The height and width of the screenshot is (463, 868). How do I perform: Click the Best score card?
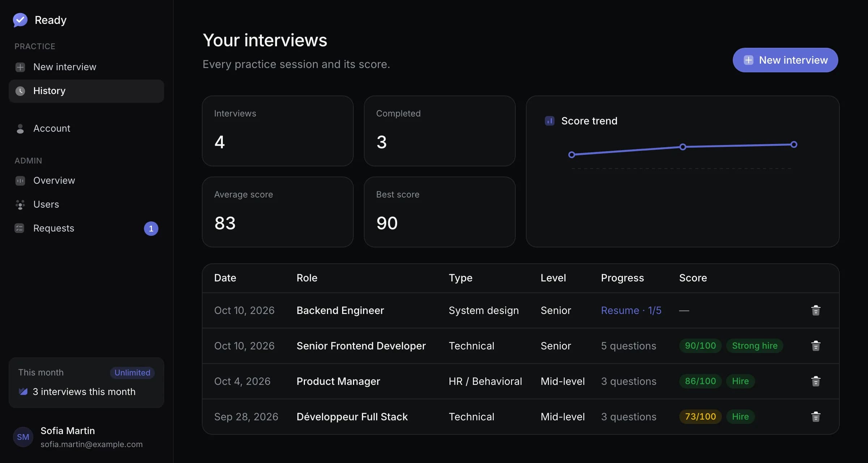439,212
